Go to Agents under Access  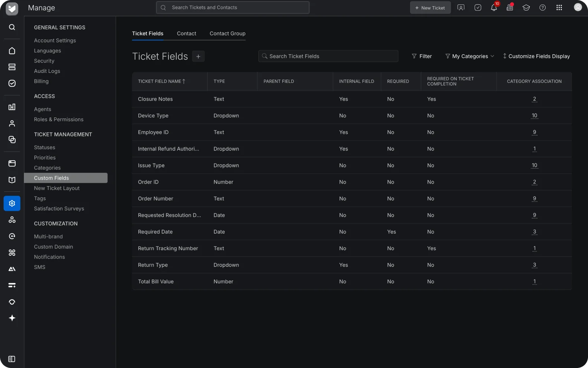tap(42, 109)
